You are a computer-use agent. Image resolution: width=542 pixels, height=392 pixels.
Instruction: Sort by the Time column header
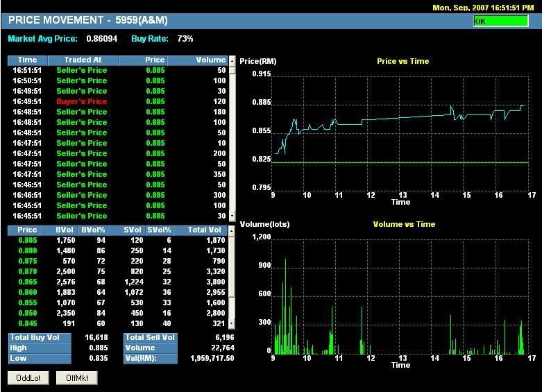pos(28,60)
